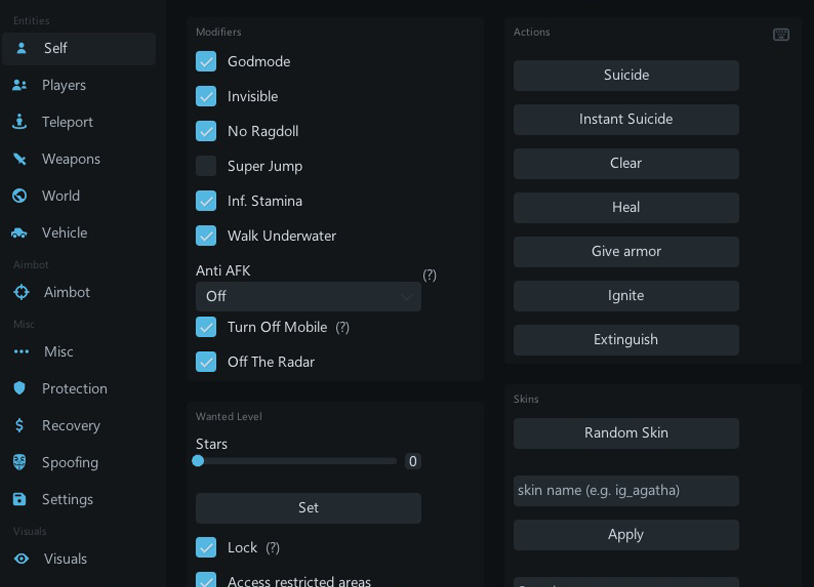Image resolution: width=814 pixels, height=587 pixels.
Task: Open the Settings section
Action: (67, 499)
